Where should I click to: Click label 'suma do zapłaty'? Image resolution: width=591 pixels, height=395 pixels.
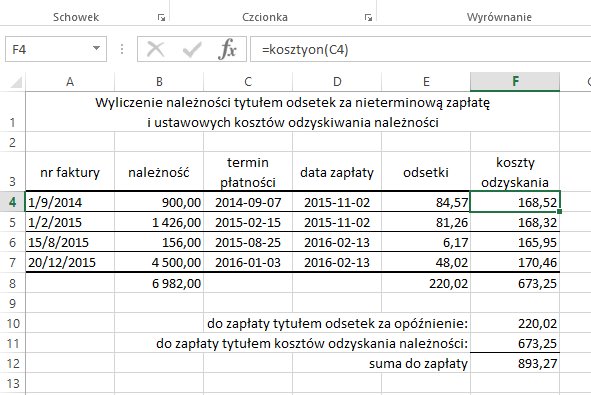point(418,363)
